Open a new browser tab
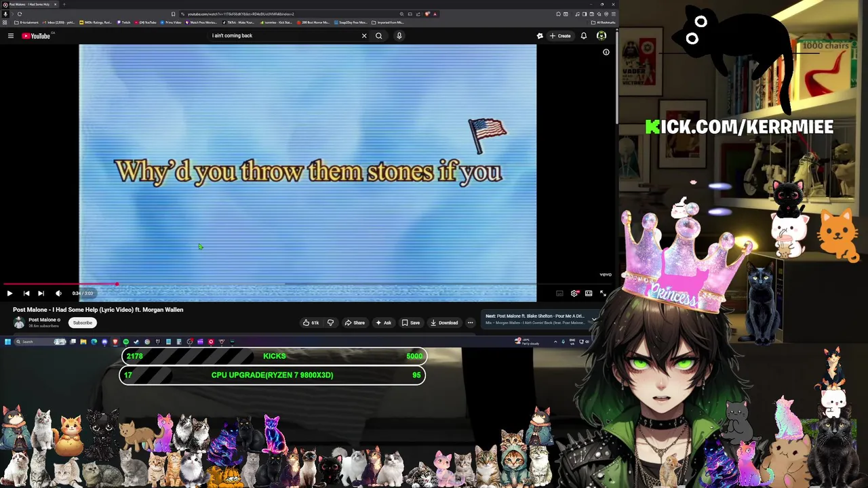The width and height of the screenshot is (868, 488). (64, 4)
